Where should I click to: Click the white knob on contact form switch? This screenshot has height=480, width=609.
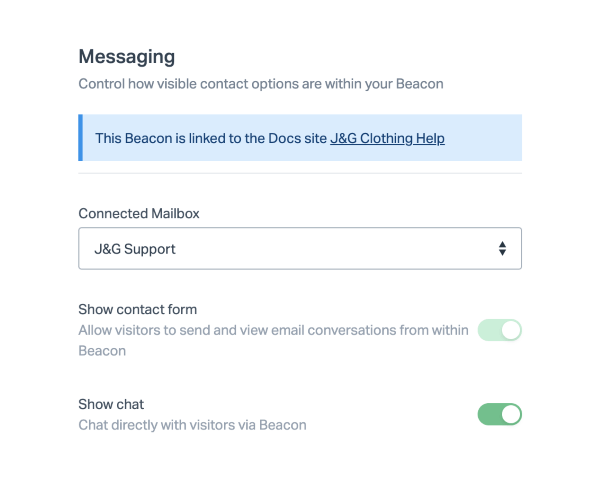[x=510, y=330]
